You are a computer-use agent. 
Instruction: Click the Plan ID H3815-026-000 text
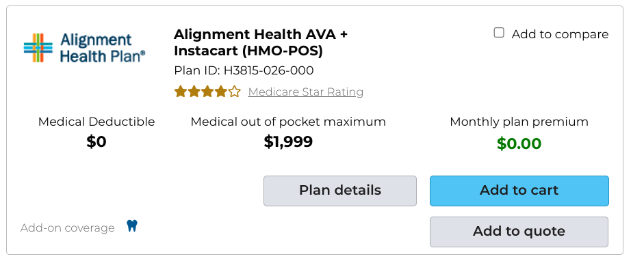[x=244, y=70]
